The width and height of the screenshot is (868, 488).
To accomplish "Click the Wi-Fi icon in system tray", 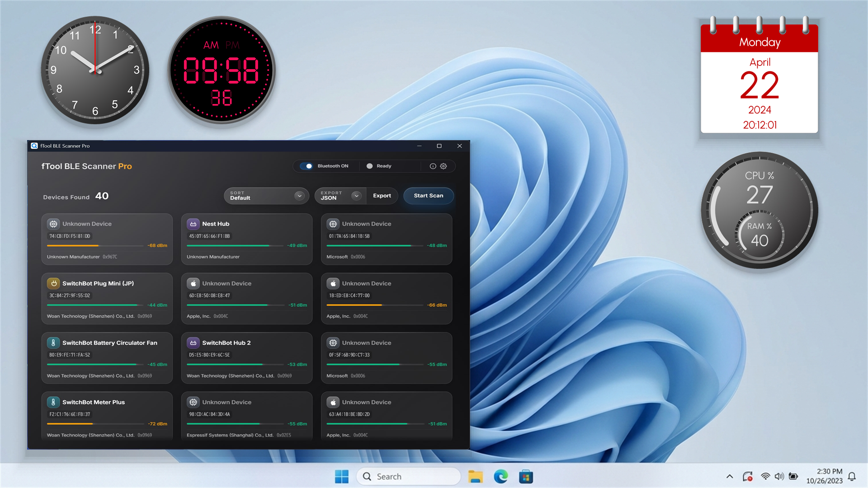I will 765,476.
